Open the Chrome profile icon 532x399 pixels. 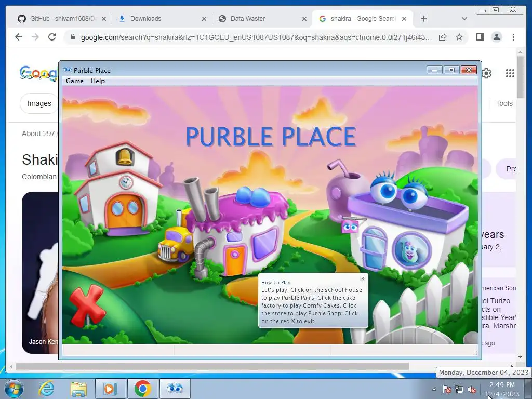click(497, 37)
